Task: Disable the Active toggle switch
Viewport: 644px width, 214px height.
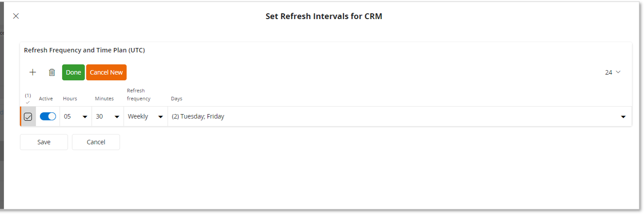Action: [48, 116]
